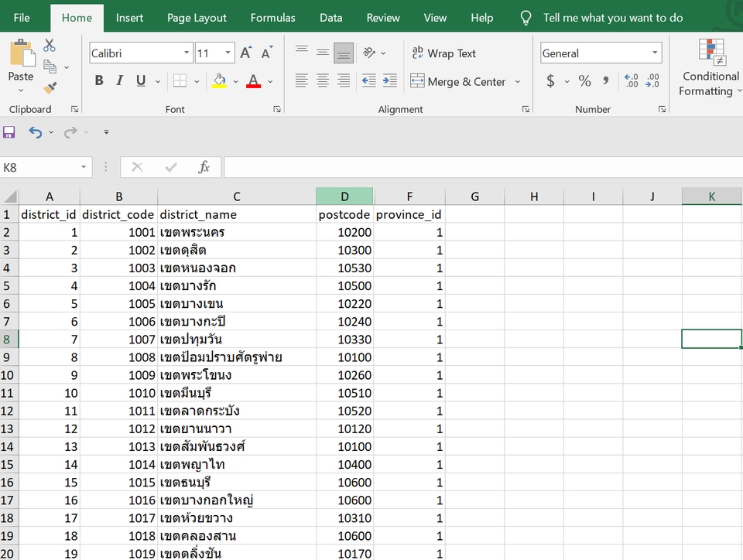Top align cell contents
Image resolution: width=743 pixels, height=560 pixels.
[x=301, y=50]
